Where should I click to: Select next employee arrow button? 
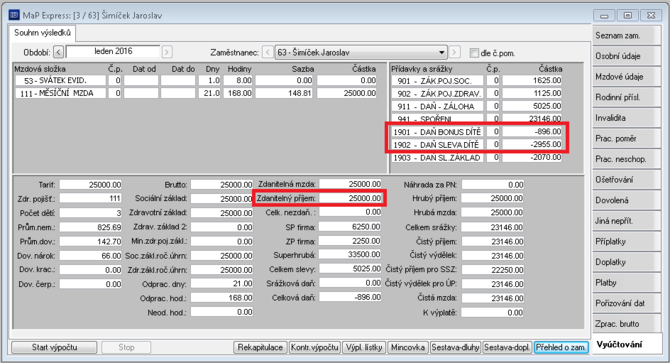point(455,53)
